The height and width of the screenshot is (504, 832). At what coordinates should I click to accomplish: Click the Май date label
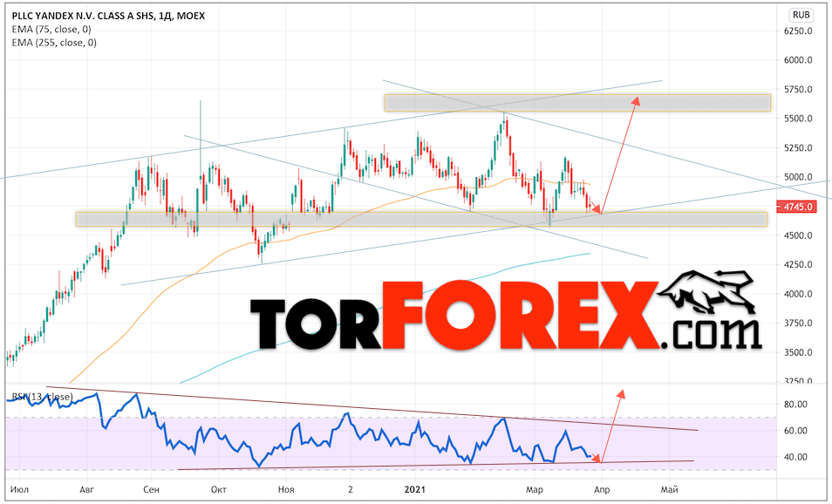pos(669,489)
